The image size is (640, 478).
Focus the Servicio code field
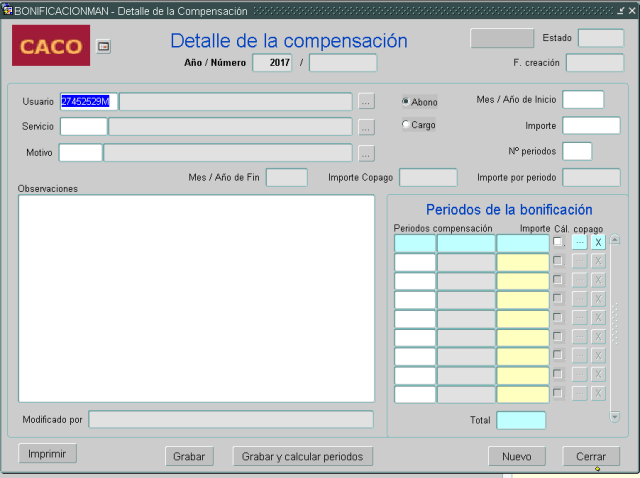click(84, 127)
